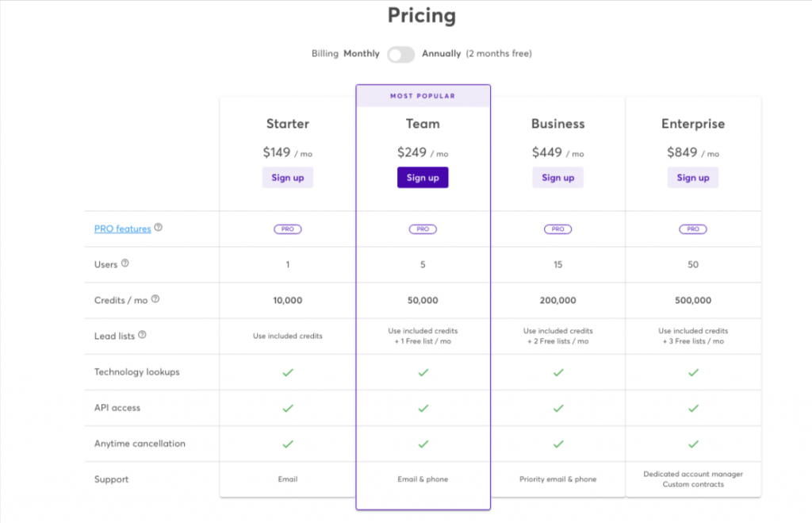Click the Team plan heading

423,124
